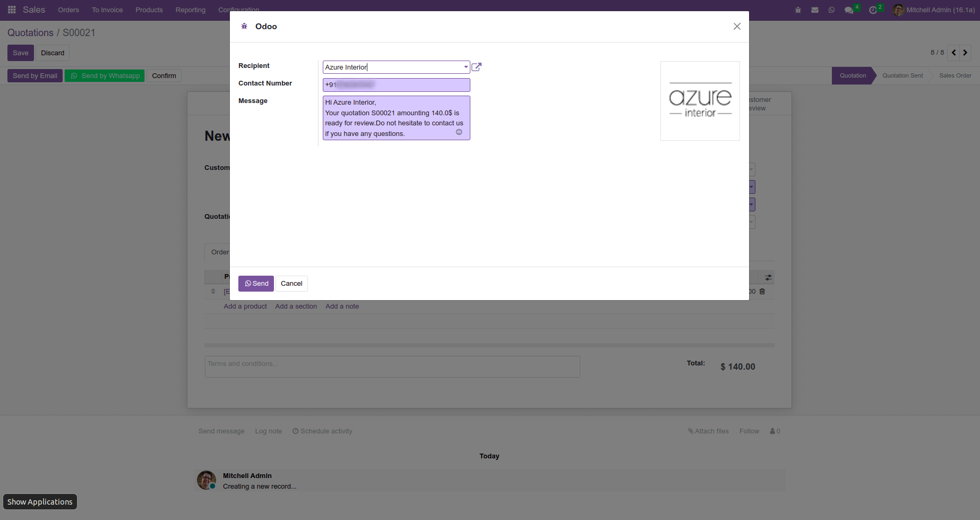Click Log note in chatter
980x520 pixels.
click(268, 431)
